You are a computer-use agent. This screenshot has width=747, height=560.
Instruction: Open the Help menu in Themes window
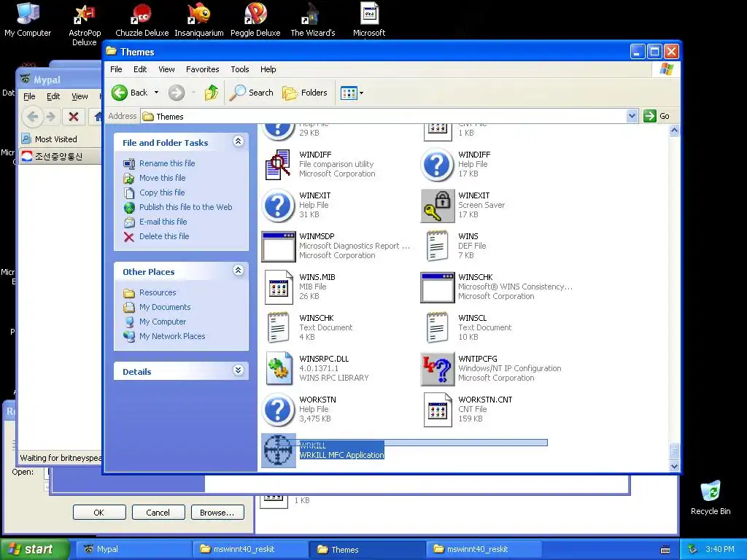[268, 69]
